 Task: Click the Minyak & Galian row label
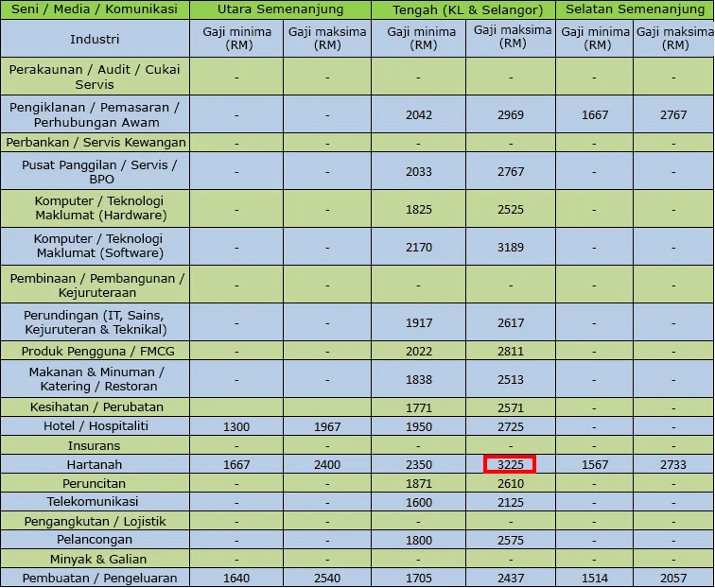coord(95,559)
